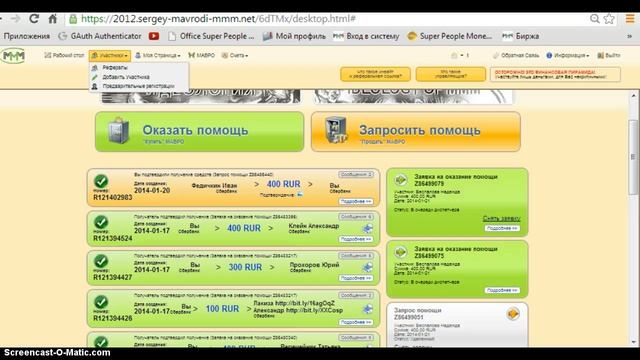Click the browser forward arrow

coord(16,18)
